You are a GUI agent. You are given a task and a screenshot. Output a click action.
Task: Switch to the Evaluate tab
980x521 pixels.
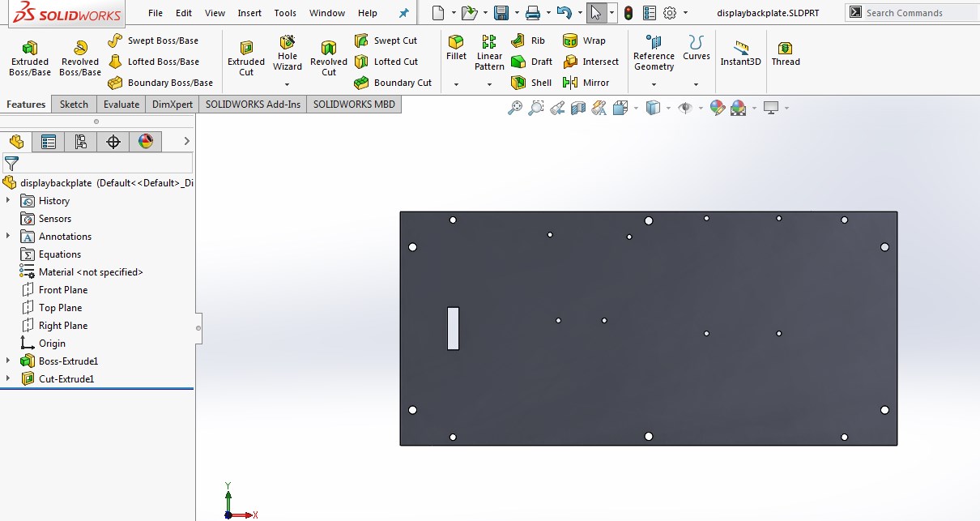point(121,104)
